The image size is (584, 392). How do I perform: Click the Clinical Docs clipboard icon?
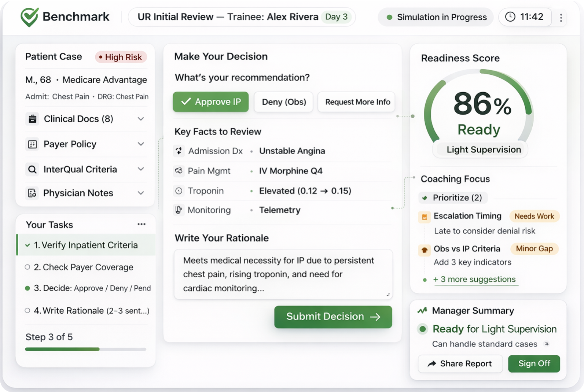[33, 119]
